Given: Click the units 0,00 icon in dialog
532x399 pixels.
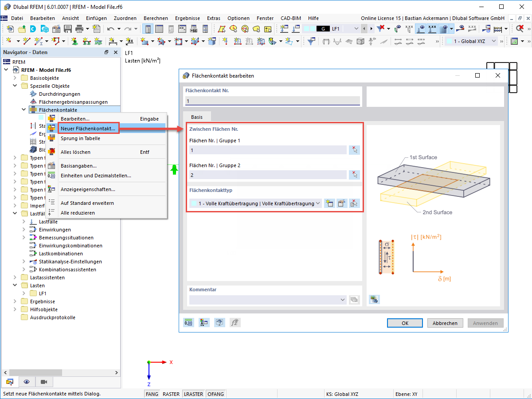Looking at the screenshot, I should (189, 323).
